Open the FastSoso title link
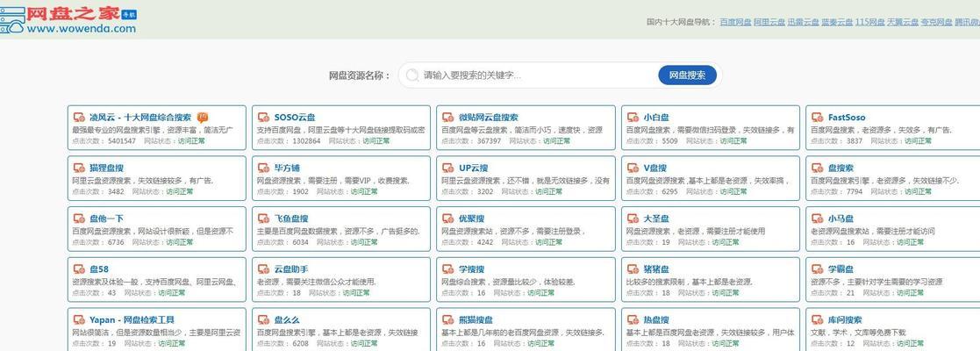The image size is (980, 351). click(x=847, y=118)
